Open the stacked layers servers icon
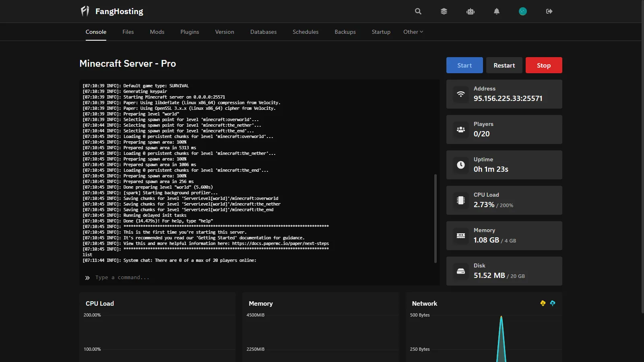Image resolution: width=644 pixels, height=362 pixels. pos(444,11)
